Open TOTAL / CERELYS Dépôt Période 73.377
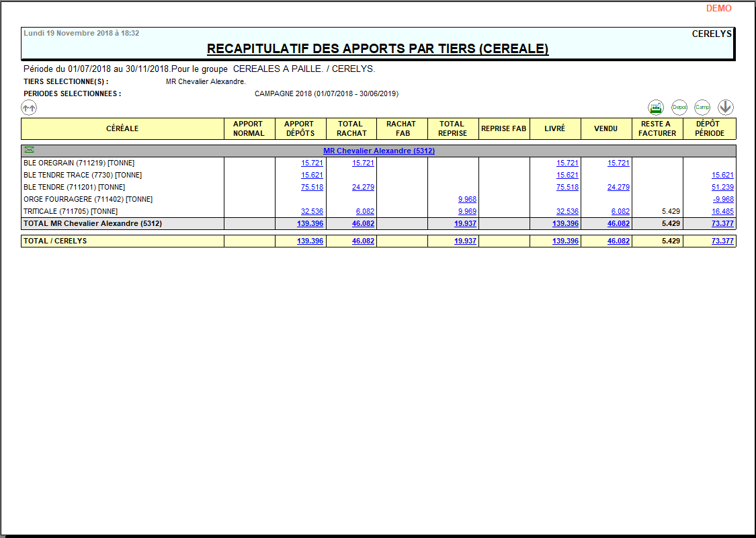756x538 pixels. (x=722, y=241)
